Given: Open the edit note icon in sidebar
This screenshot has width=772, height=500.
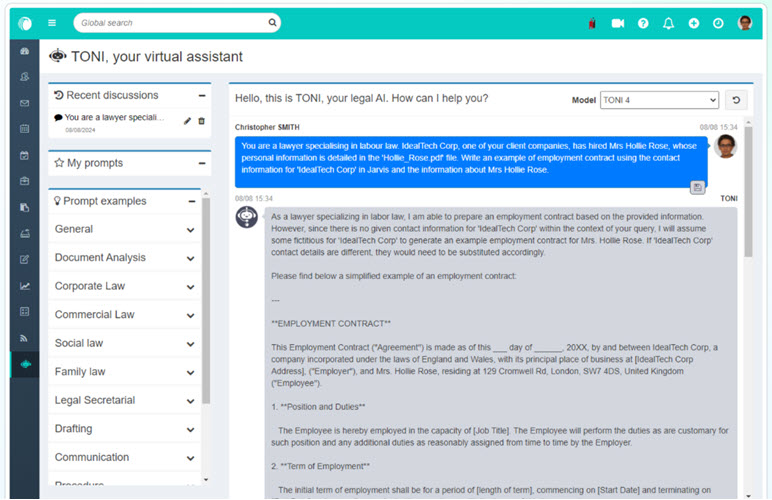Looking at the screenshot, I should (25, 259).
